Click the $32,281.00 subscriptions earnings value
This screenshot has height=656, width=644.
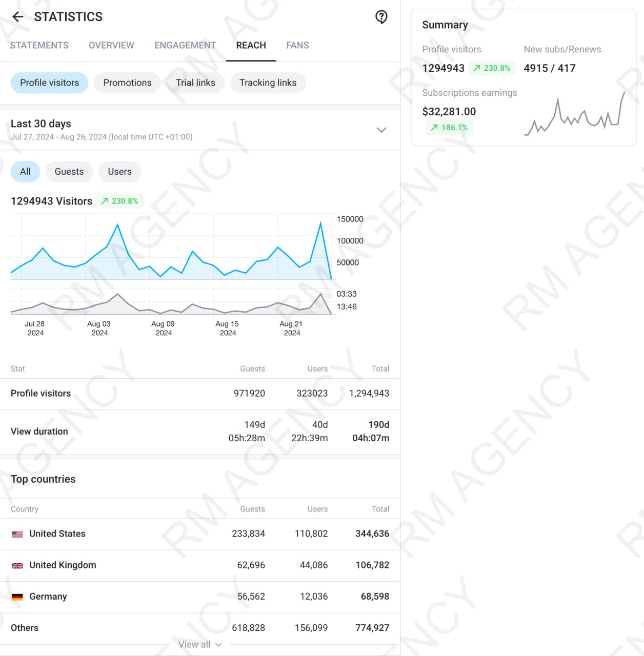coord(449,112)
